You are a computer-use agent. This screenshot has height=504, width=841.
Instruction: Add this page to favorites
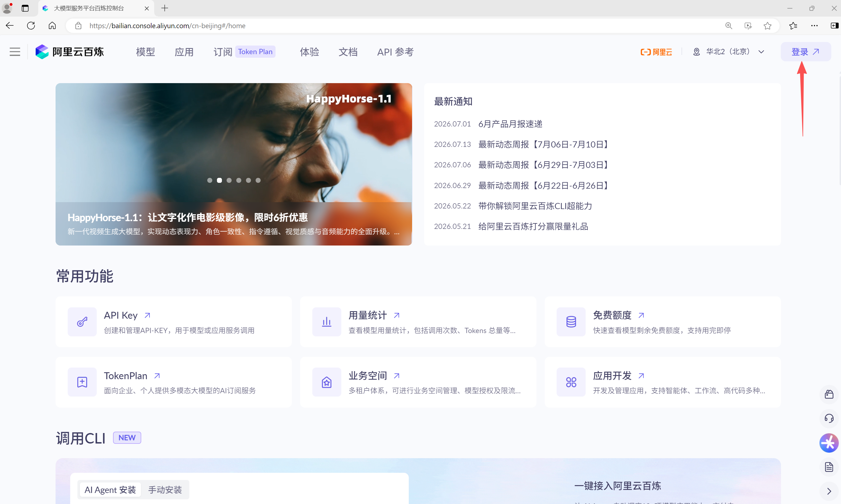click(767, 26)
